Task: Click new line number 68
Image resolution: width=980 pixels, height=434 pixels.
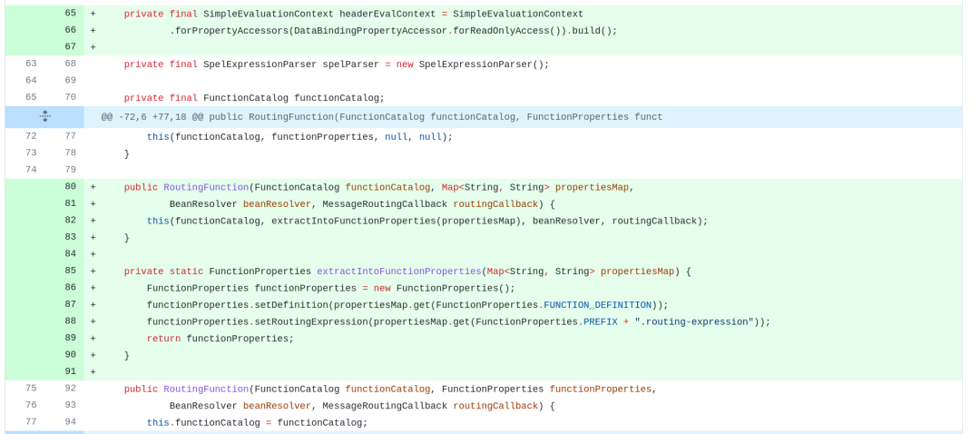Action: point(70,64)
